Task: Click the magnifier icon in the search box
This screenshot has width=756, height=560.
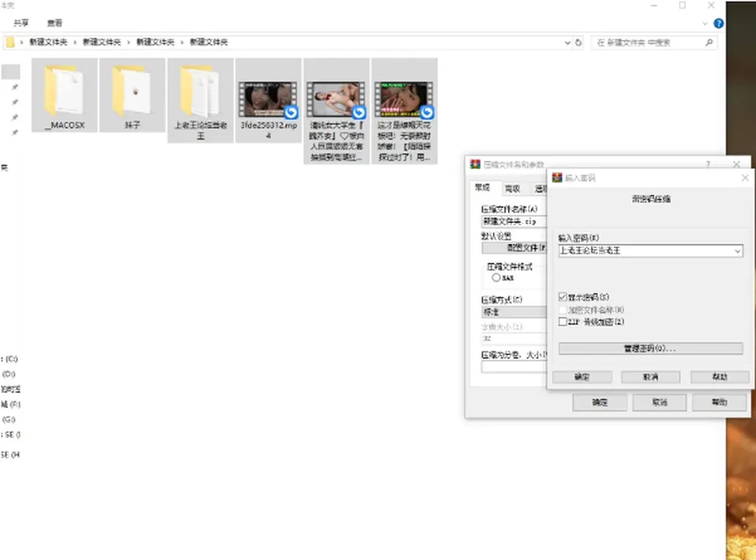Action: [x=709, y=43]
